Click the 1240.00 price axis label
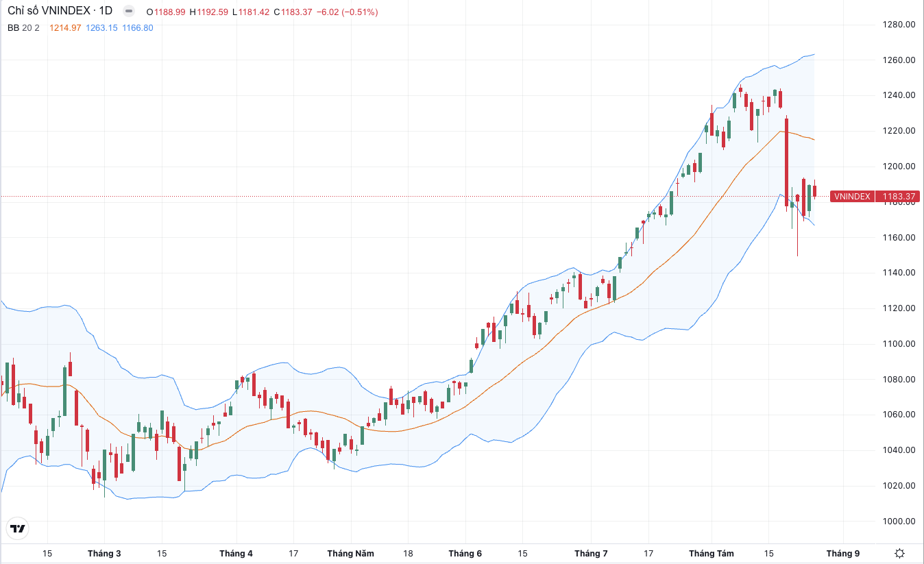The image size is (924, 564). (x=899, y=95)
